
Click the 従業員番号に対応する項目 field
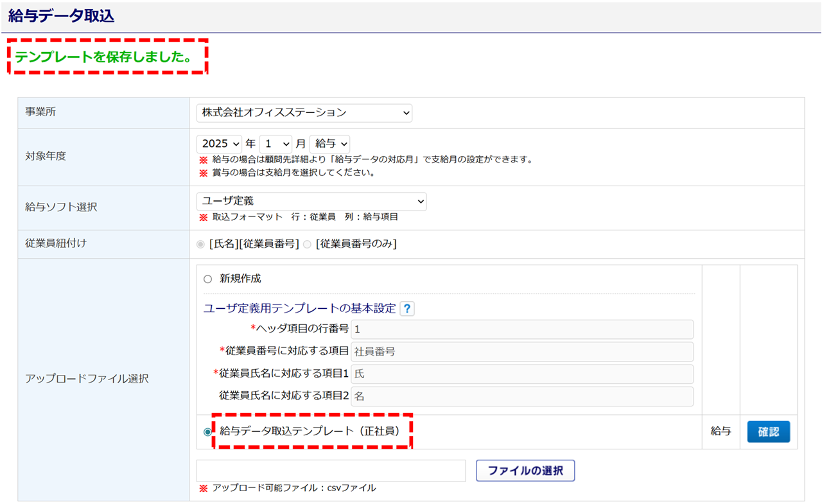click(x=522, y=352)
